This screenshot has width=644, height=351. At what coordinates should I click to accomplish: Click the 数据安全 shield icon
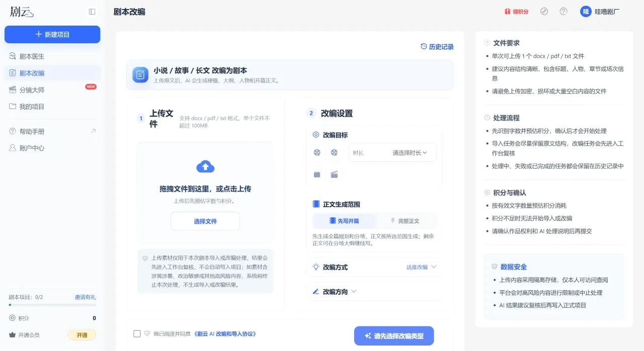click(495, 267)
